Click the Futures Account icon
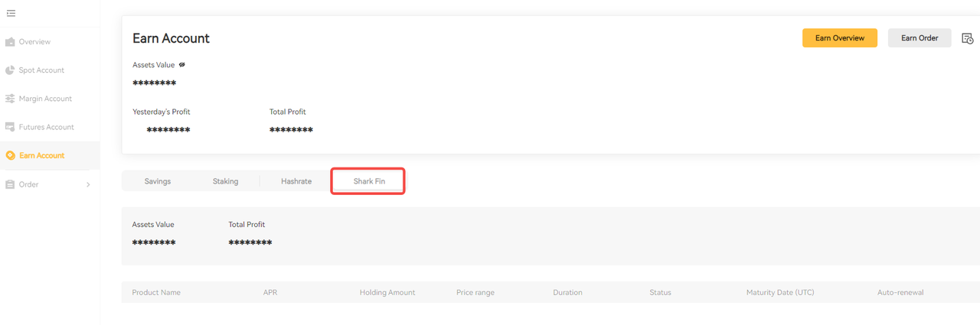 (10, 127)
